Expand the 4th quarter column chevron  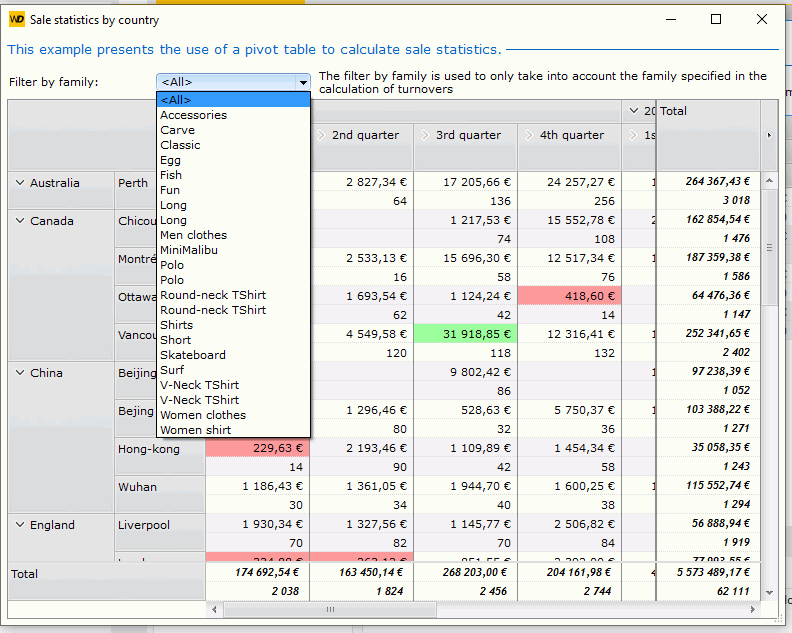[529, 135]
